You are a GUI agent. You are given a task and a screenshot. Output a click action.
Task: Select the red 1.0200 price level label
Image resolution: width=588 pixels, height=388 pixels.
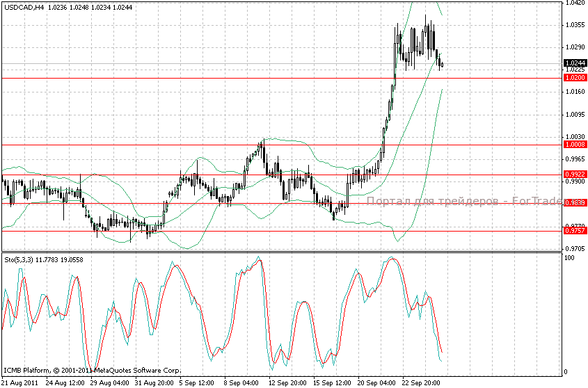(x=574, y=79)
